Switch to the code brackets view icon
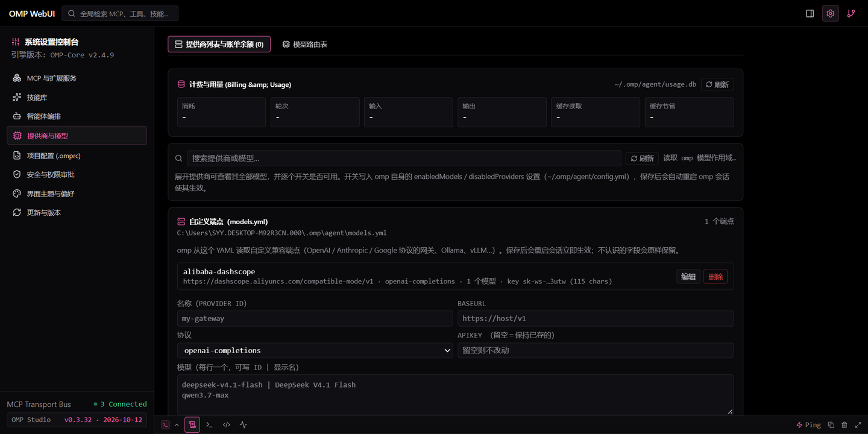Image resolution: width=868 pixels, height=434 pixels. [x=227, y=425]
